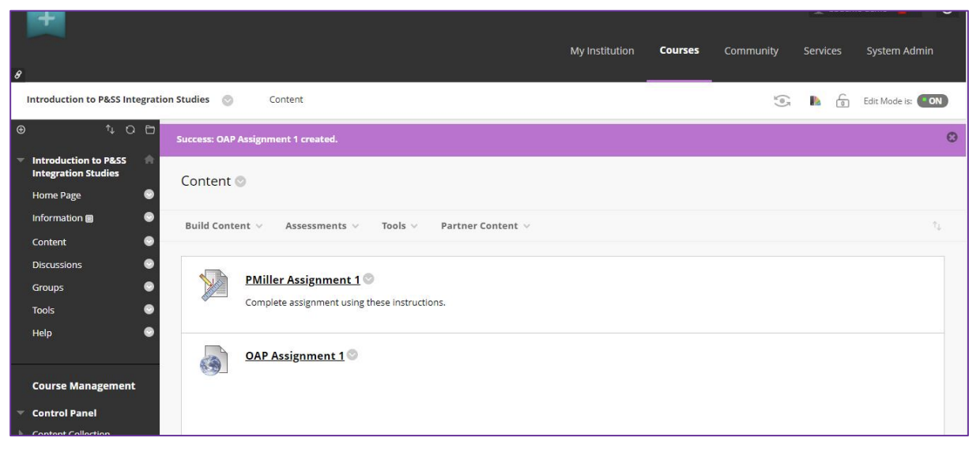Open the Build Content dropdown menu

[x=224, y=226]
